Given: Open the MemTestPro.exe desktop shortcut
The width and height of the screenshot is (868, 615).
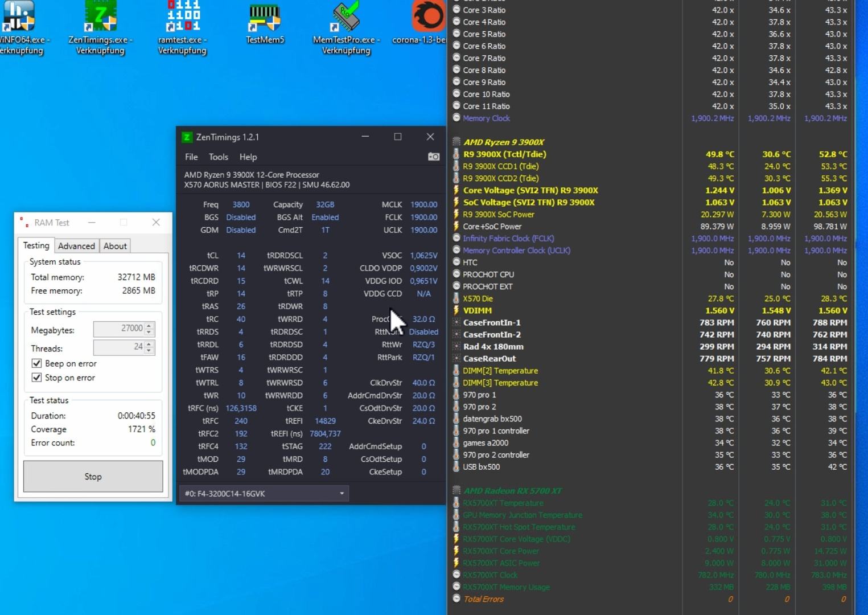Looking at the screenshot, I should (346, 27).
